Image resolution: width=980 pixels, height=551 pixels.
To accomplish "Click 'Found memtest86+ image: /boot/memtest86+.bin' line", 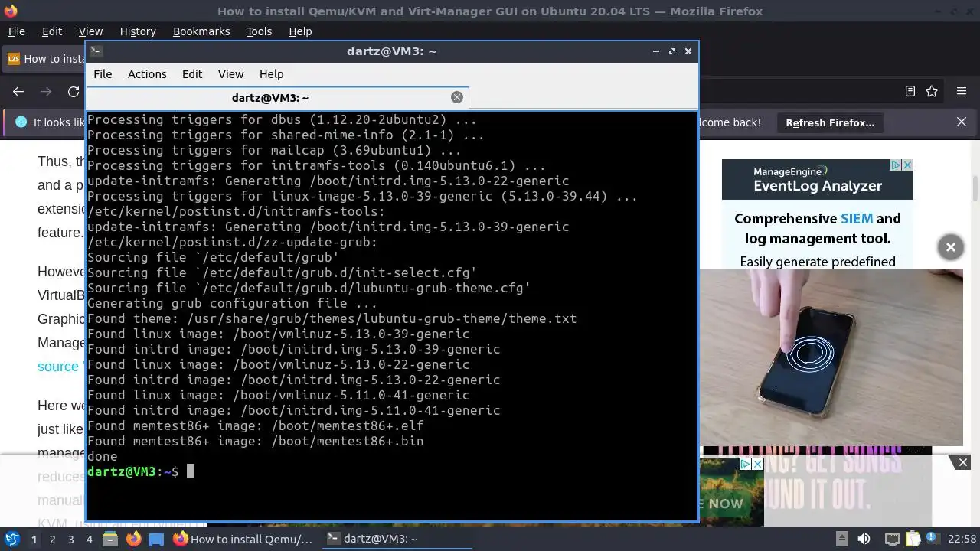I will point(255,441).
